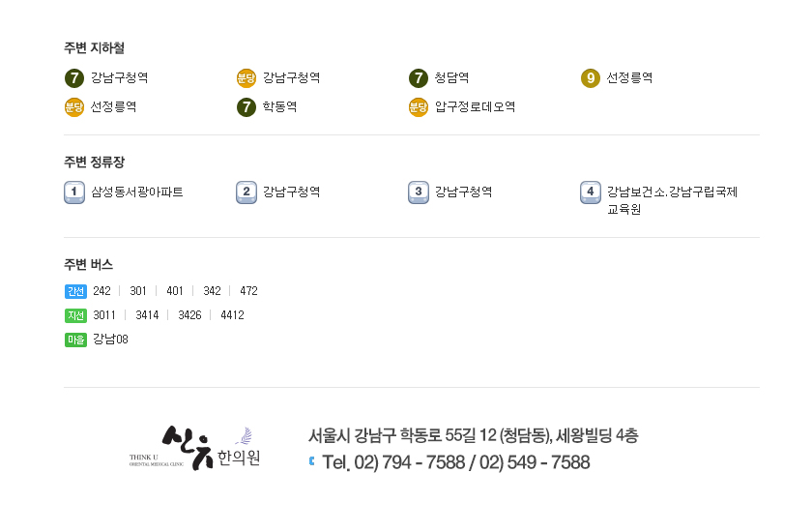
Task: Click the green 마을 bus type badge
Action: 75,340
